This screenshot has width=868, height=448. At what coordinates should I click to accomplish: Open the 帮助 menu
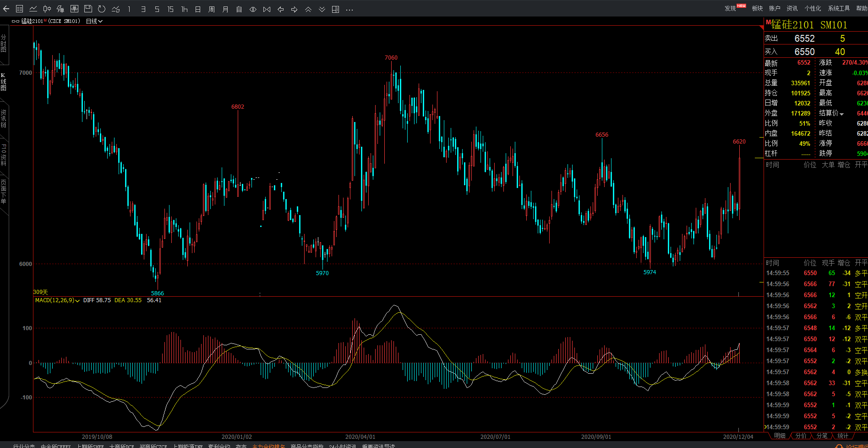click(862, 8)
